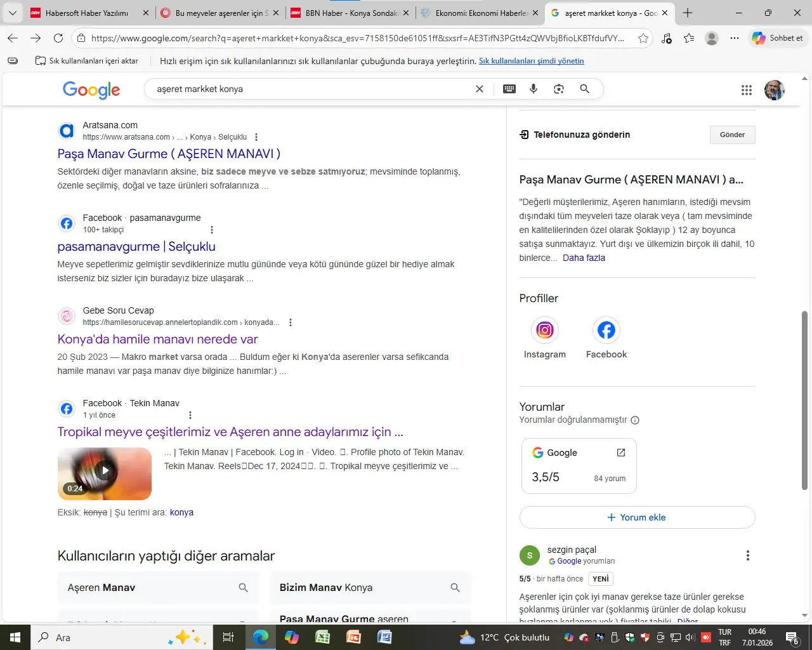Click the Google voice search microphone icon
This screenshot has width=812, height=650.
pos(534,89)
